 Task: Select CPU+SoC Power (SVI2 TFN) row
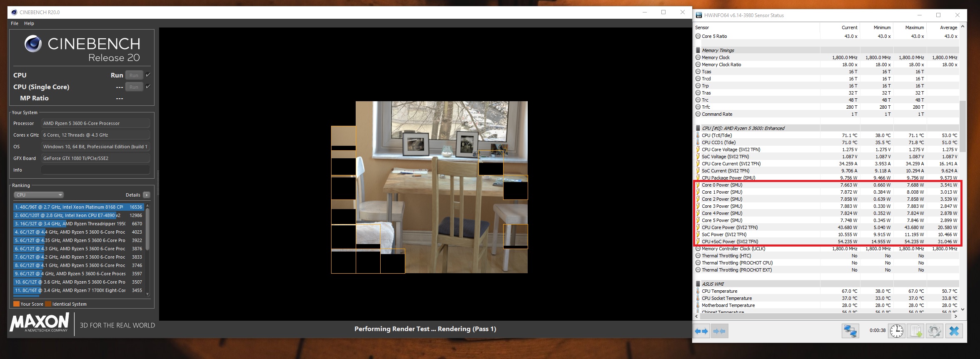[x=826, y=242]
